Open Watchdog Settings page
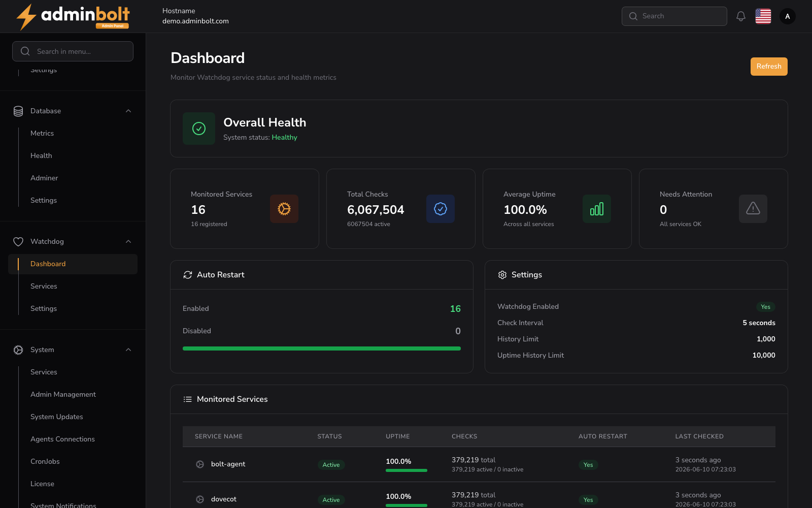Image resolution: width=812 pixels, height=508 pixels. tap(44, 308)
